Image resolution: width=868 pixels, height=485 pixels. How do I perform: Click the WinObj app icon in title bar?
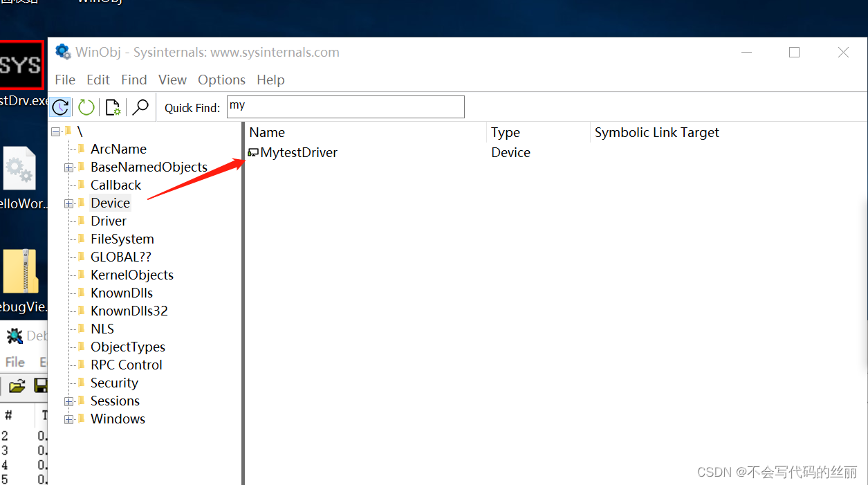point(63,52)
